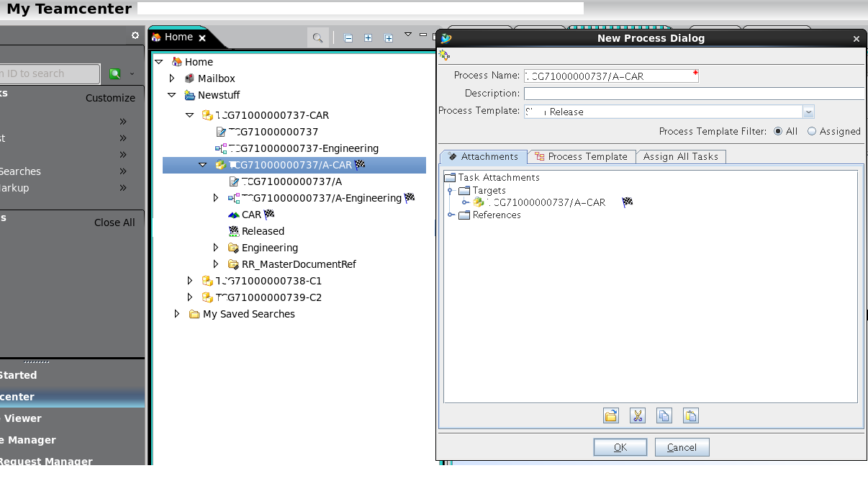Click the Expand All icon in the Home toolbar
Viewport: 868px width, 481px height.
(387, 37)
